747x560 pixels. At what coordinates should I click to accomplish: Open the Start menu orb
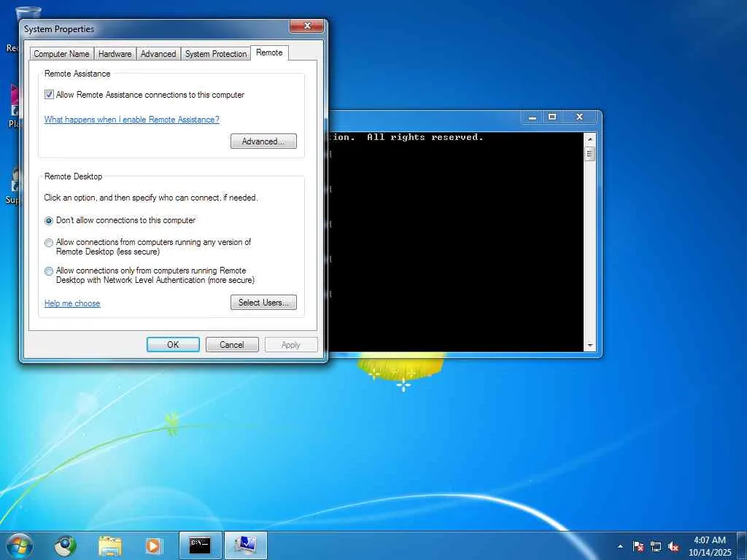pos(20,545)
